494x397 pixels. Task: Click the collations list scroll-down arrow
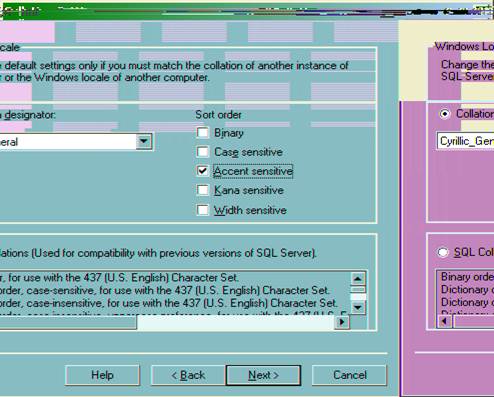coord(358,307)
